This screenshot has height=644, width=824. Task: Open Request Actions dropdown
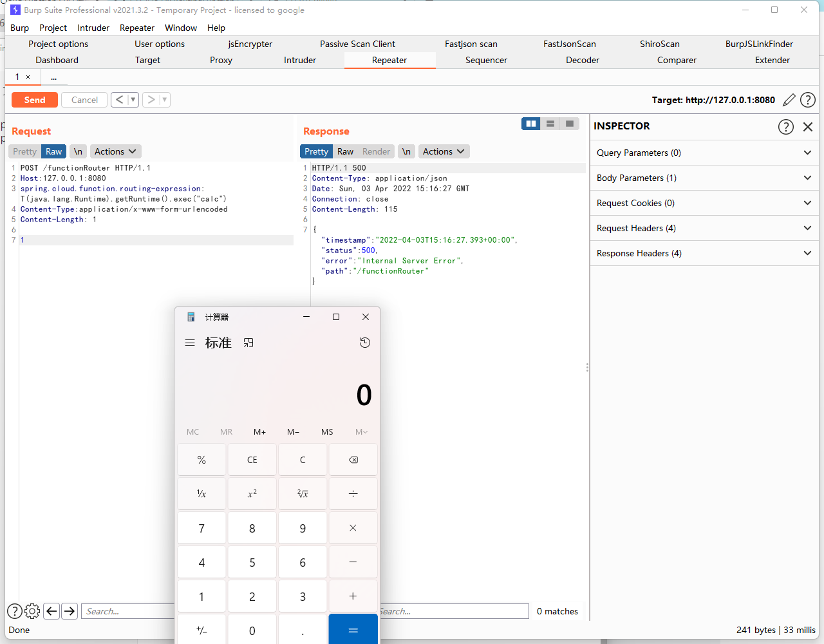(x=115, y=151)
